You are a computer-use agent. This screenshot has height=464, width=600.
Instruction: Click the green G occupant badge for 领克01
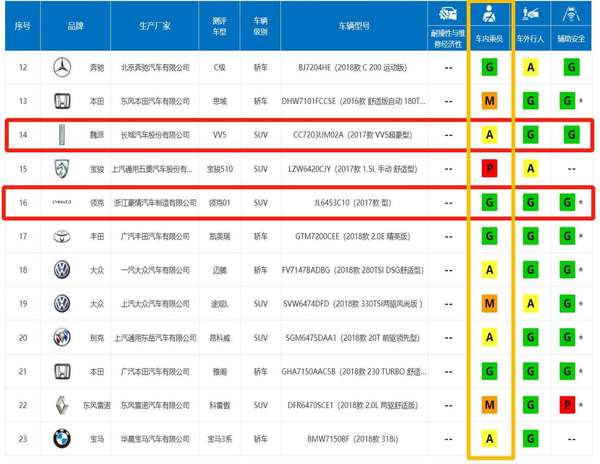point(489,202)
